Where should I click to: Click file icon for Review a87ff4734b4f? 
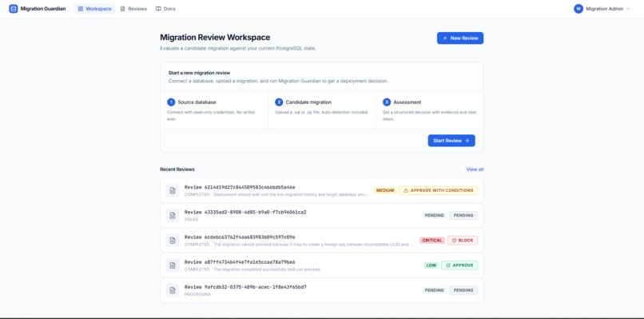pyautogui.click(x=173, y=265)
